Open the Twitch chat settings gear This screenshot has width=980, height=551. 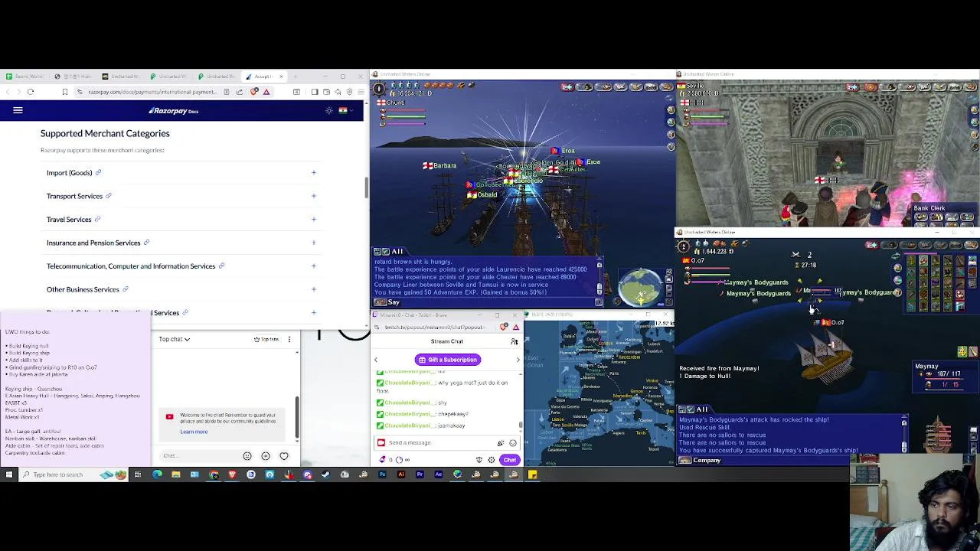tap(492, 460)
